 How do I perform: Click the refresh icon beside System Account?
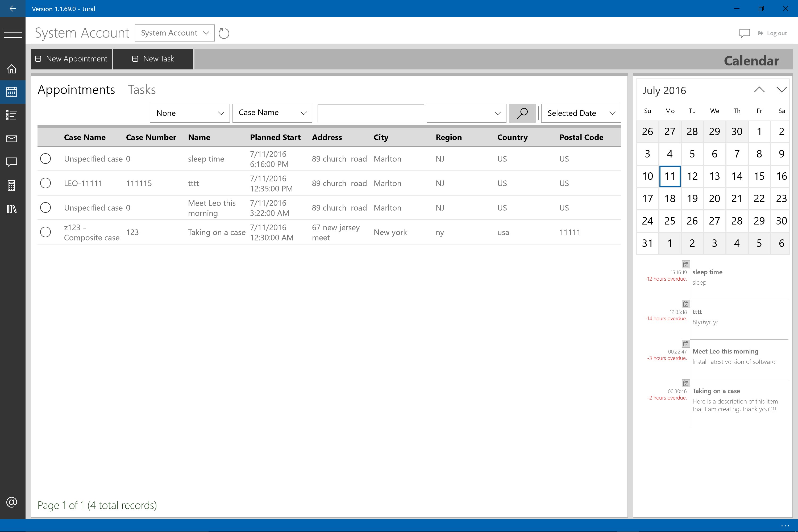point(224,33)
